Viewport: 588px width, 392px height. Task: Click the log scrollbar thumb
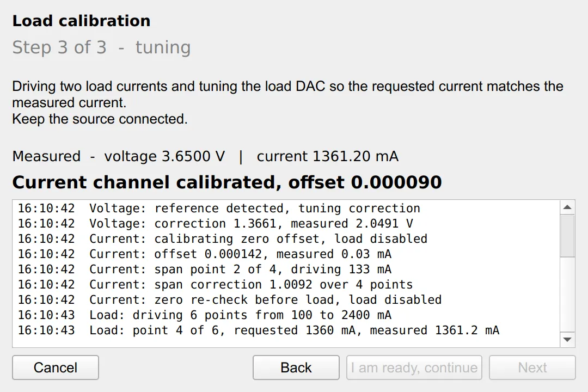[567, 236]
